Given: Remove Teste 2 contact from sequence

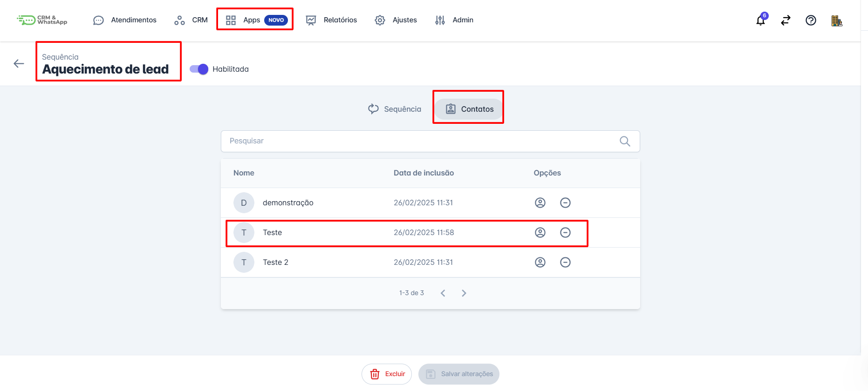Looking at the screenshot, I should (x=565, y=263).
